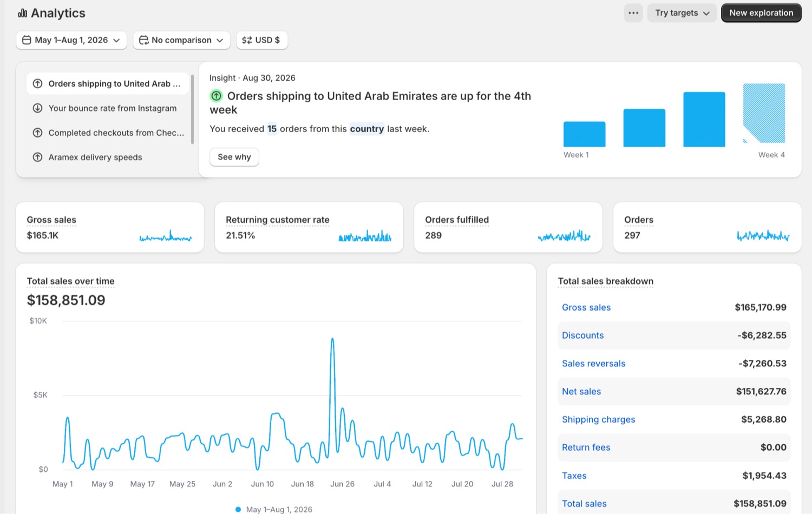Click the Total sales over time title

click(71, 281)
